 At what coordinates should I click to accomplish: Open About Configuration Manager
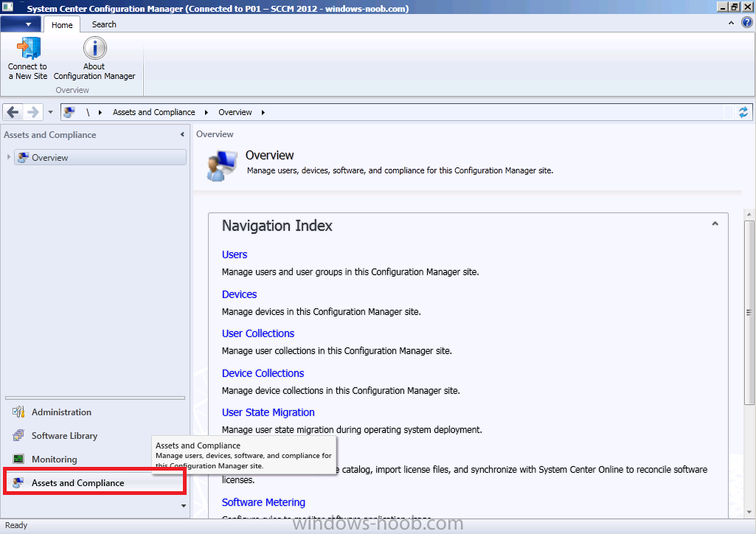[x=94, y=59]
